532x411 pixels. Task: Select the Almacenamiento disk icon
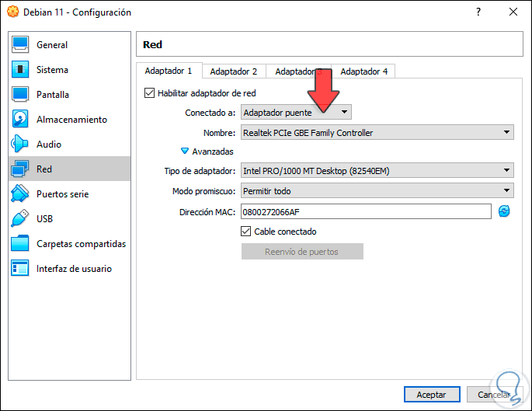coord(21,120)
